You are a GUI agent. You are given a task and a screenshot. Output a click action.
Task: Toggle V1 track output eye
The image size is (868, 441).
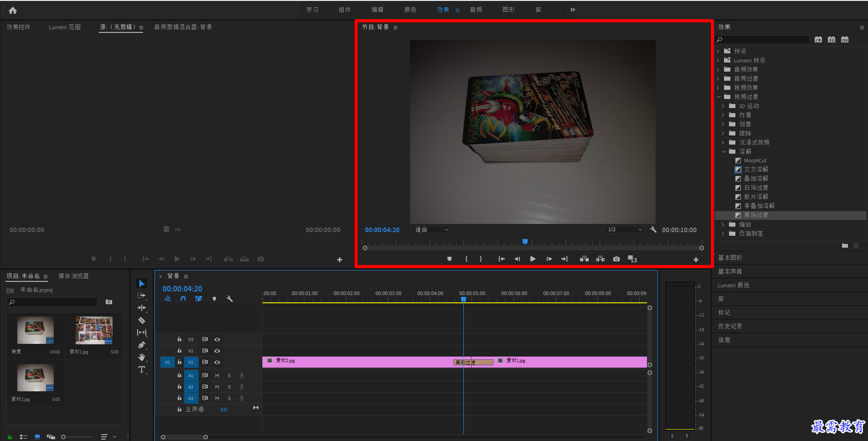click(217, 363)
